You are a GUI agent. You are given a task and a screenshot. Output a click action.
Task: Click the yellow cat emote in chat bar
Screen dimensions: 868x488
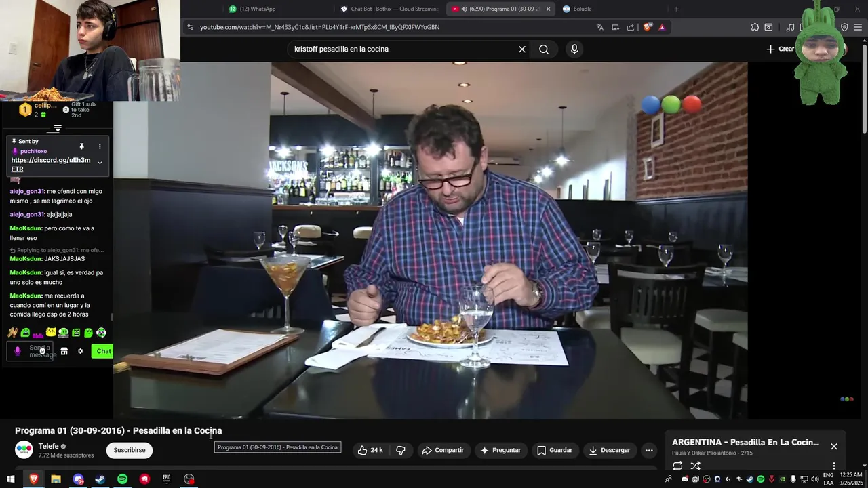click(x=50, y=333)
